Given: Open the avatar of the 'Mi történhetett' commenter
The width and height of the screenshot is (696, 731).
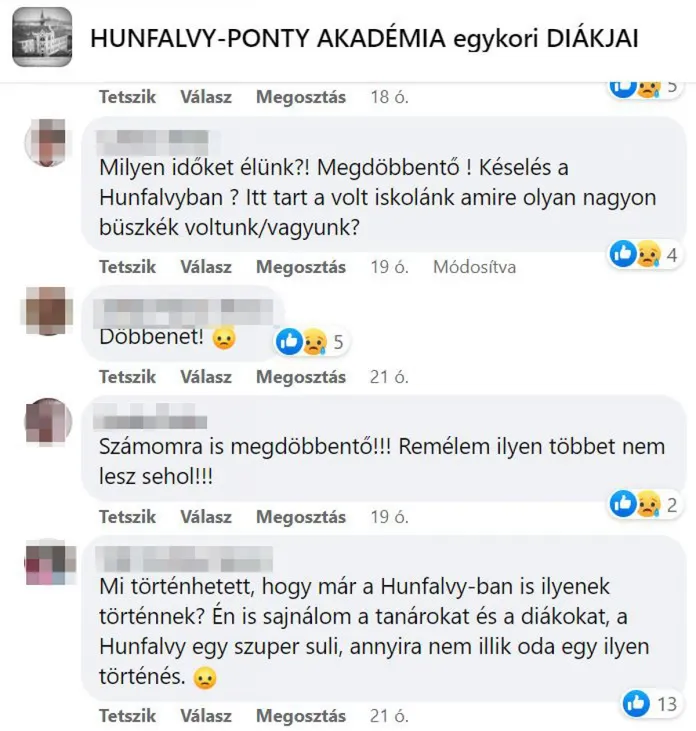Looking at the screenshot, I should [x=48, y=562].
